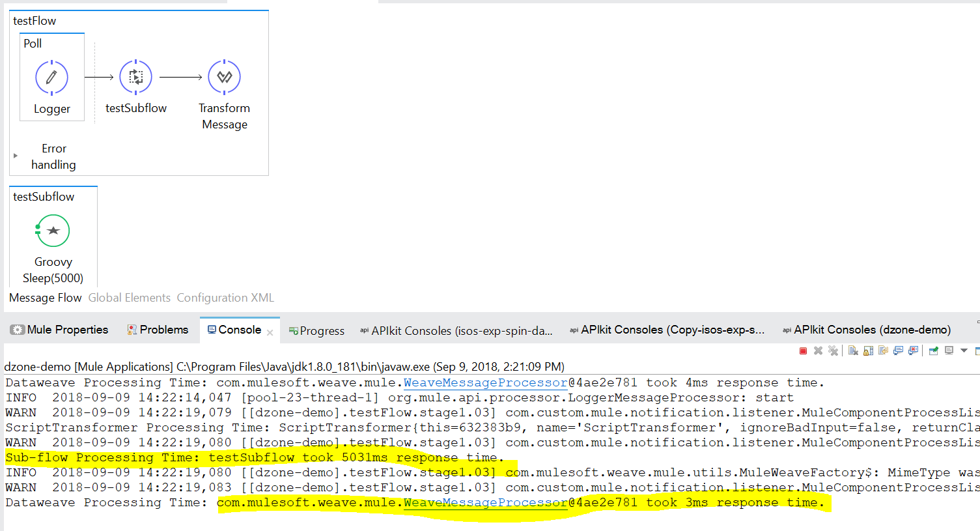
Task: Click the dzone-demo launch description line
Action: 285,367
